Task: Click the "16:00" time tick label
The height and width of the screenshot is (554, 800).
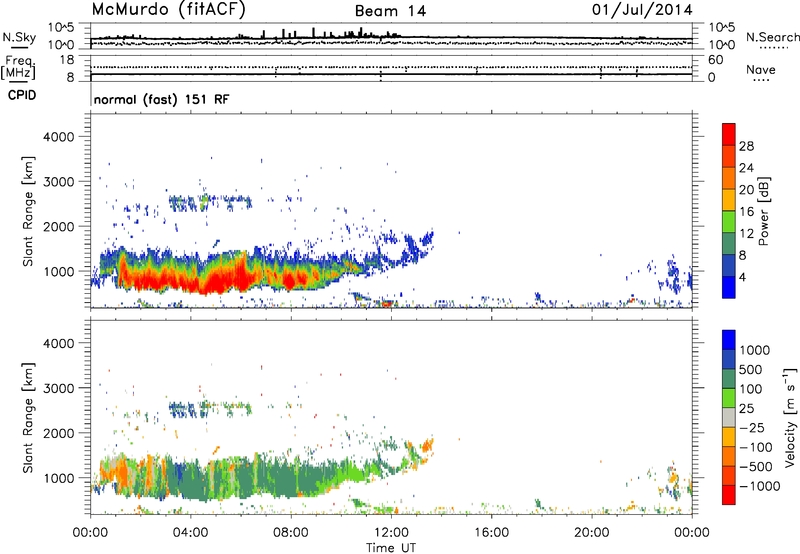Action: click(x=491, y=533)
